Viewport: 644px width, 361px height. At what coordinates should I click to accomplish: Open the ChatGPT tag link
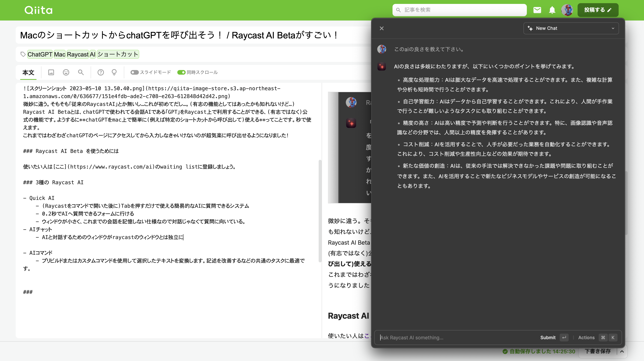pos(40,54)
